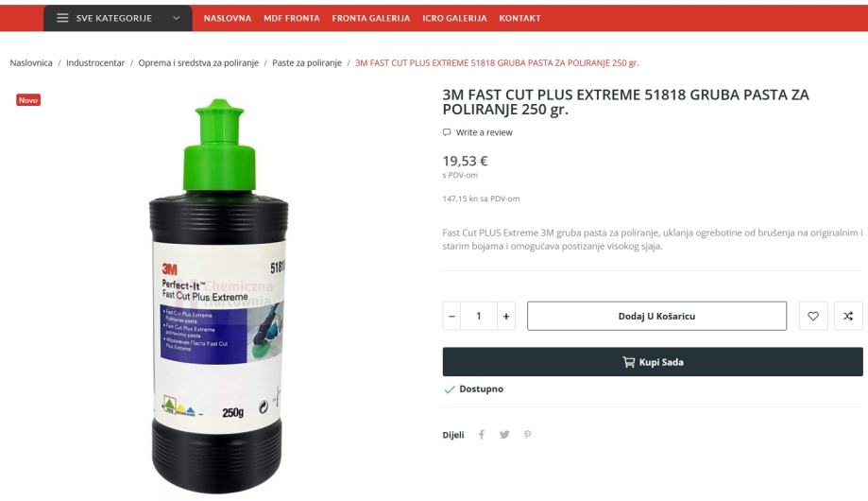The image size is (868, 501).
Task: Share on Facebook icon
Action: click(x=482, y=435)
